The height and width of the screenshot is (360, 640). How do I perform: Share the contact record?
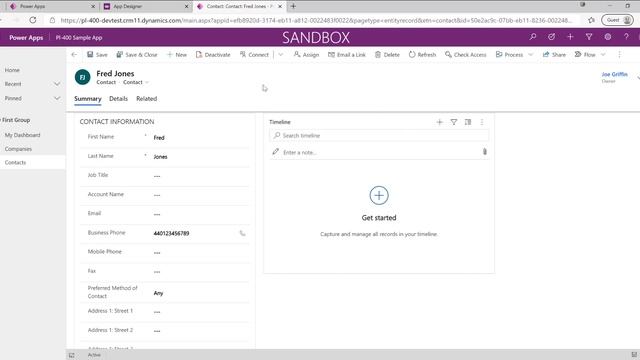tap(554, 54)
